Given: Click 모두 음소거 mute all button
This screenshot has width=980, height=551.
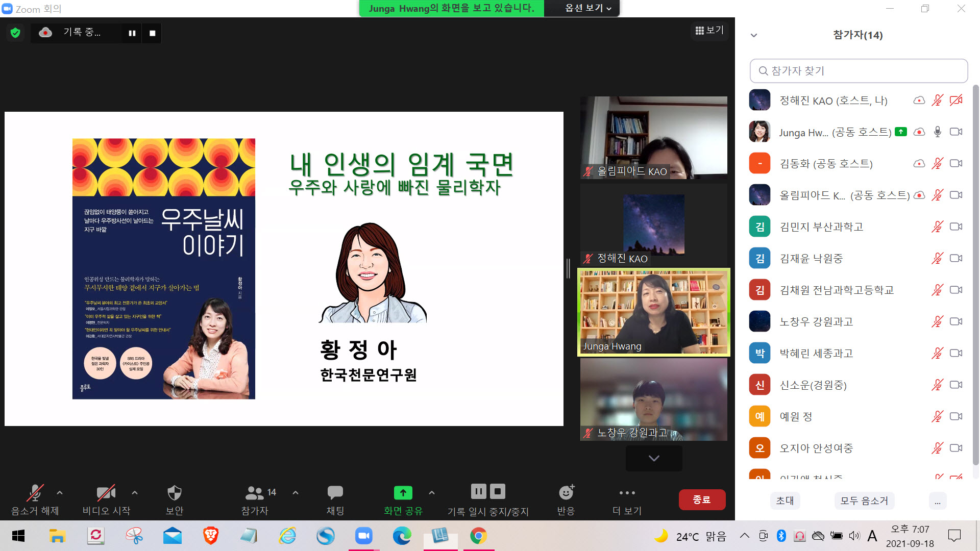Looking at the screenshot, I should coord(864,500).
